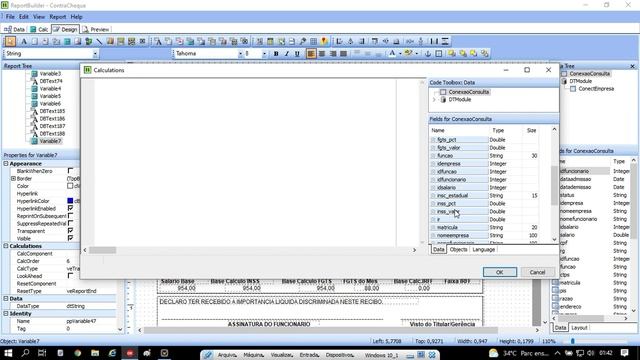Click the bring to front icon
This screenshot has width=640, height=360.
pos(452,53)
